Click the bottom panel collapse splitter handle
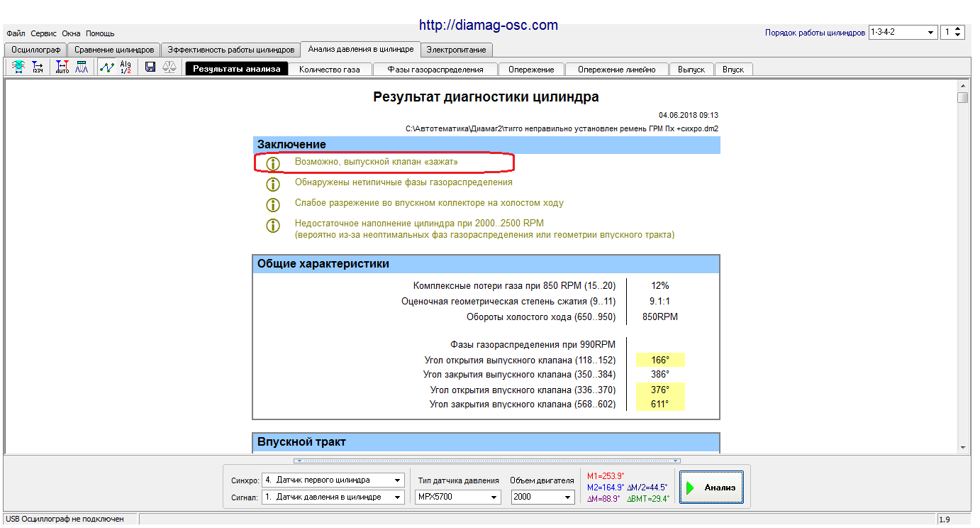The image size is (980, 528). 486,461
